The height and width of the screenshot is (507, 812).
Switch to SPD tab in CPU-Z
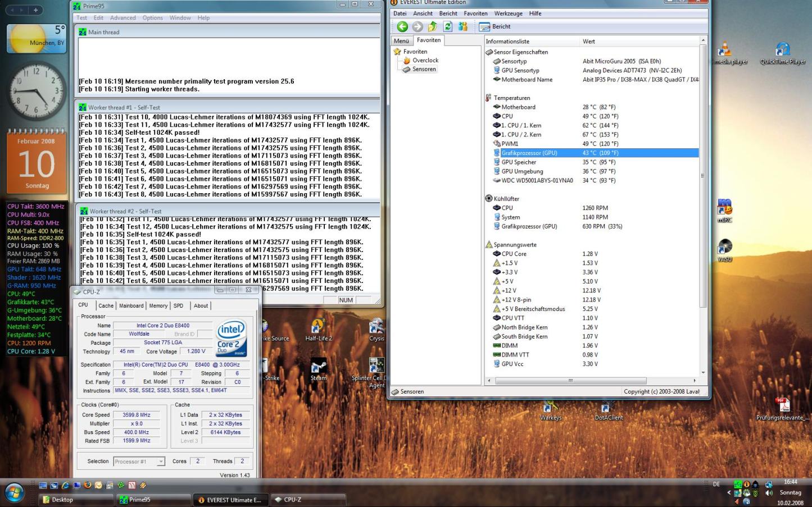click(178, 305)
